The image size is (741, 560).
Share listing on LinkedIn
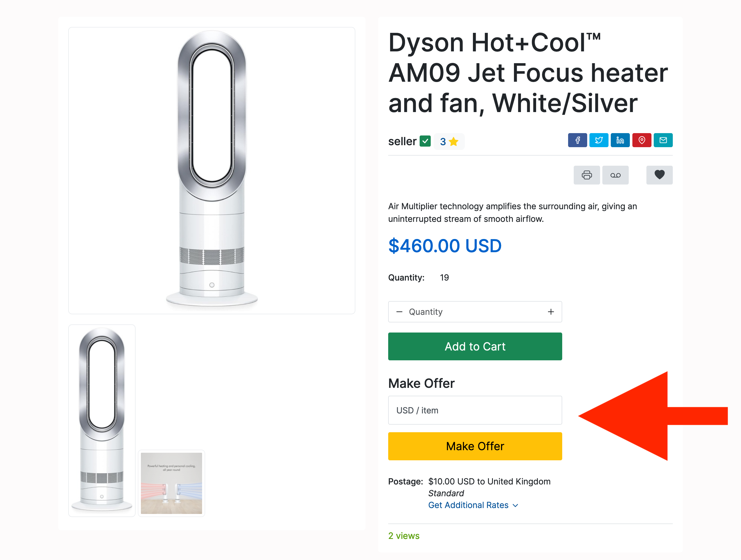pos(620,140)
